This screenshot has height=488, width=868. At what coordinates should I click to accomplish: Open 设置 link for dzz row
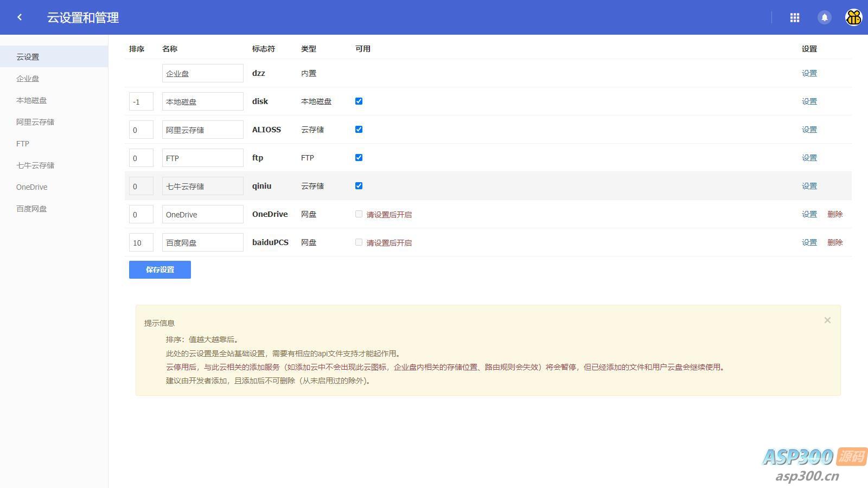[809, 73]
